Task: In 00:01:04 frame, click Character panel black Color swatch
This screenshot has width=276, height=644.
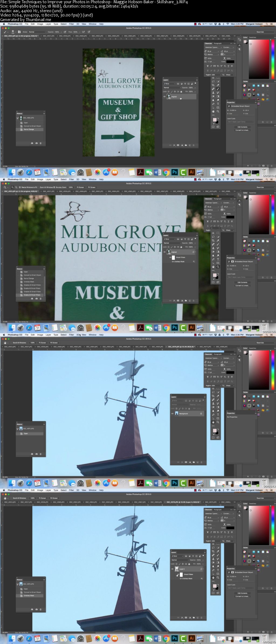Action: pos(230,62)
